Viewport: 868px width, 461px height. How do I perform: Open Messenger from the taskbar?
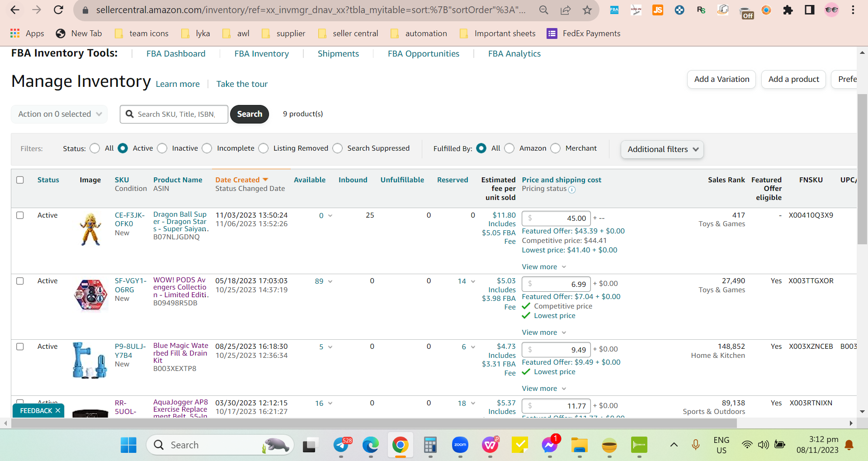pos(550,445)
